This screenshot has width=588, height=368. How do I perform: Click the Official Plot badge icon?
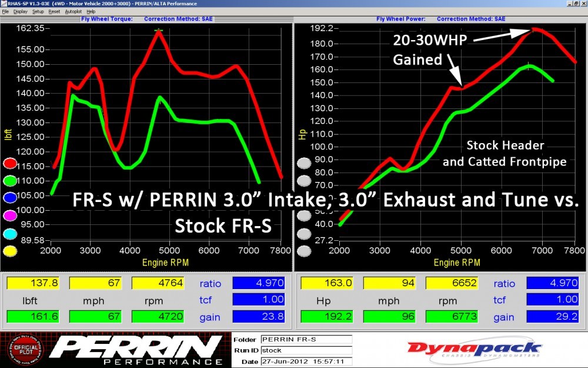pyautogui.click(x=26, y=350)
